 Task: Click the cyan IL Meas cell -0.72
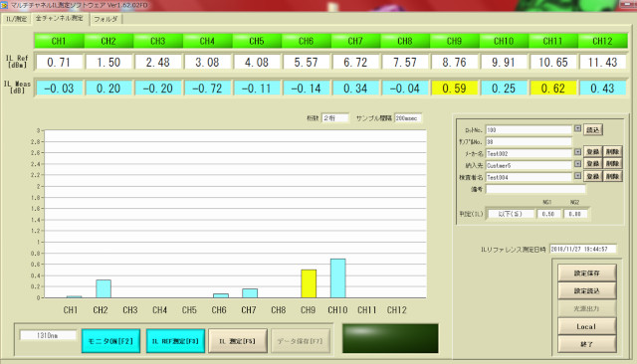[208, 89]
